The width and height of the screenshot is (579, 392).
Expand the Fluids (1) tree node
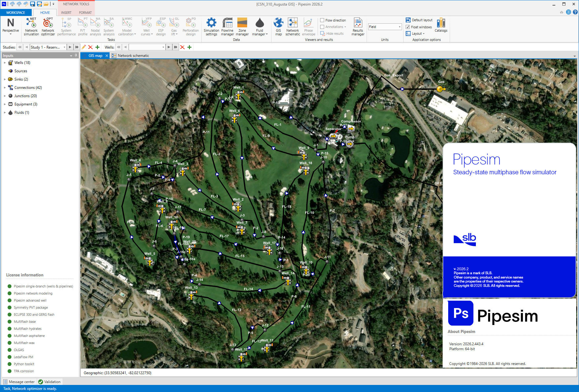click(x=5, y=113)
